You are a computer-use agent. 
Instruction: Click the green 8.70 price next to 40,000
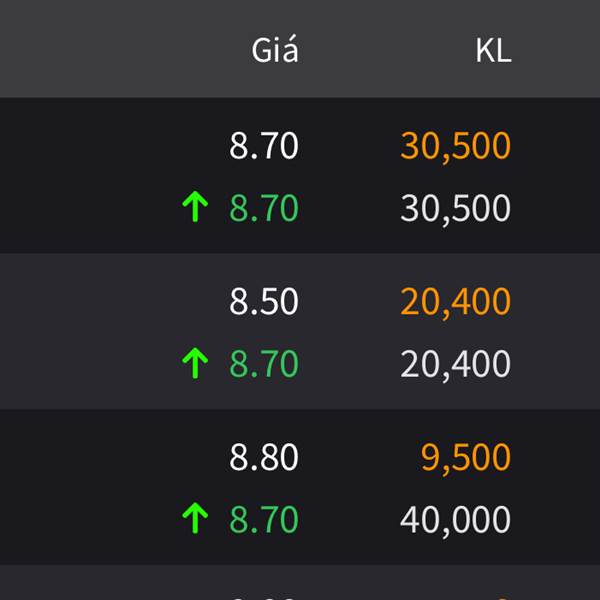(264, 519)
